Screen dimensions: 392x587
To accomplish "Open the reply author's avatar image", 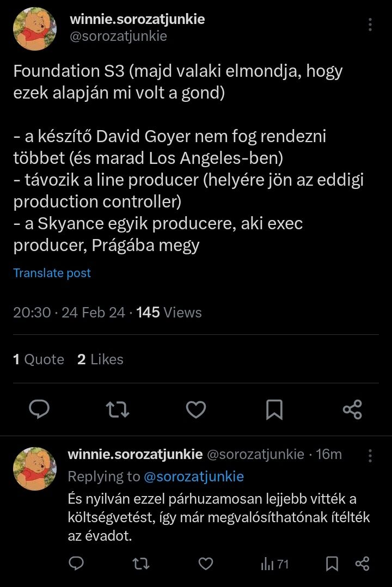I will click(x=34, y=469).
